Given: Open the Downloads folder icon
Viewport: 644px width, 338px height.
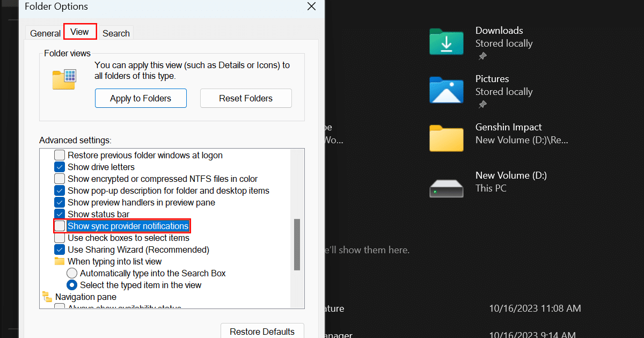Looking at the screenshot, I should pos(446,41).
